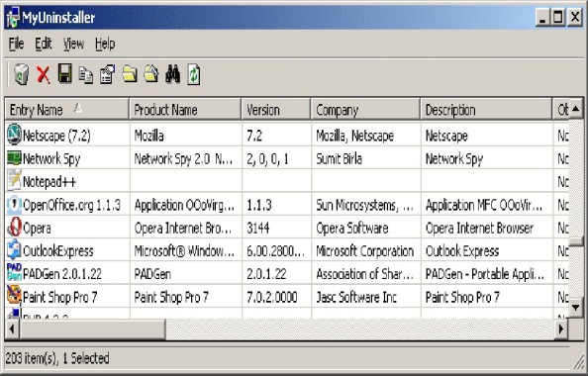
Task: Click the Microsoft Corporation company cell
Action: point(365,250)
